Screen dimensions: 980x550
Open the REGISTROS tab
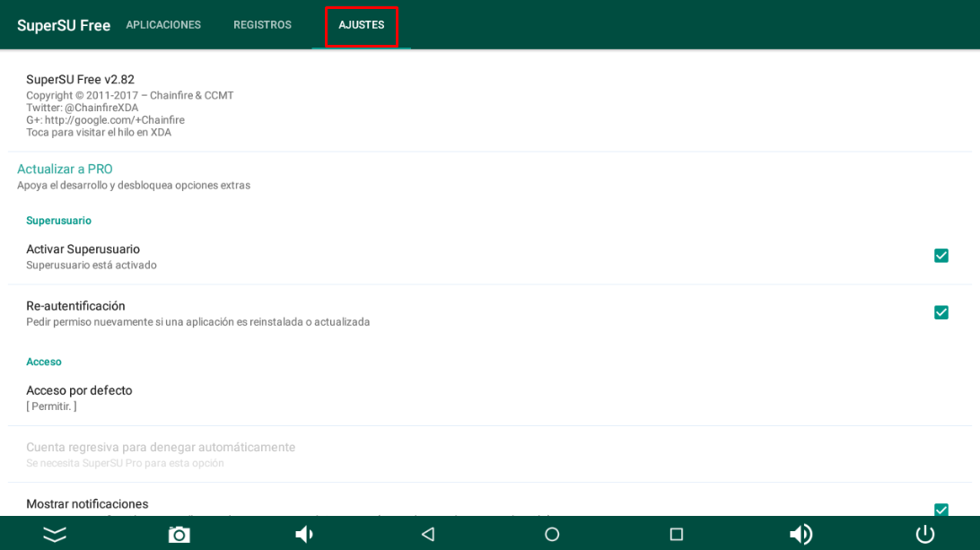(x=262, y=25)
